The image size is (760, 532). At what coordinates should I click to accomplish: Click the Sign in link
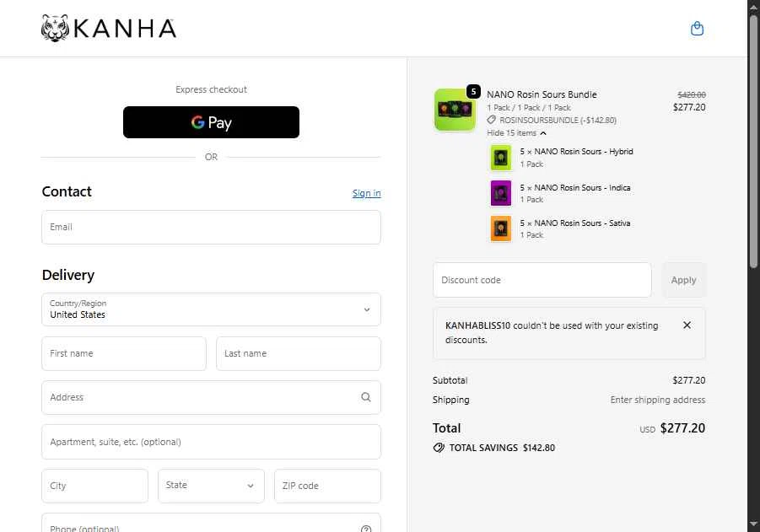point(366,193)
